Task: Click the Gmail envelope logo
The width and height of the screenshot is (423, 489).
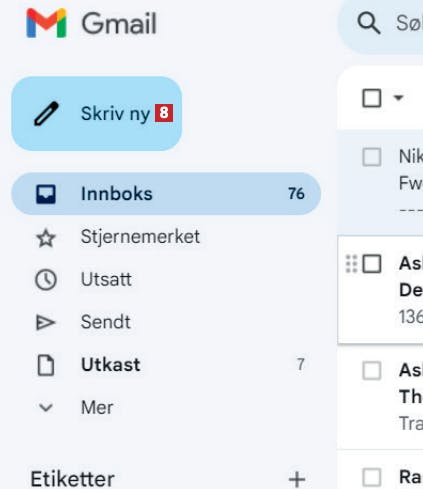Action: pos(46,23)
